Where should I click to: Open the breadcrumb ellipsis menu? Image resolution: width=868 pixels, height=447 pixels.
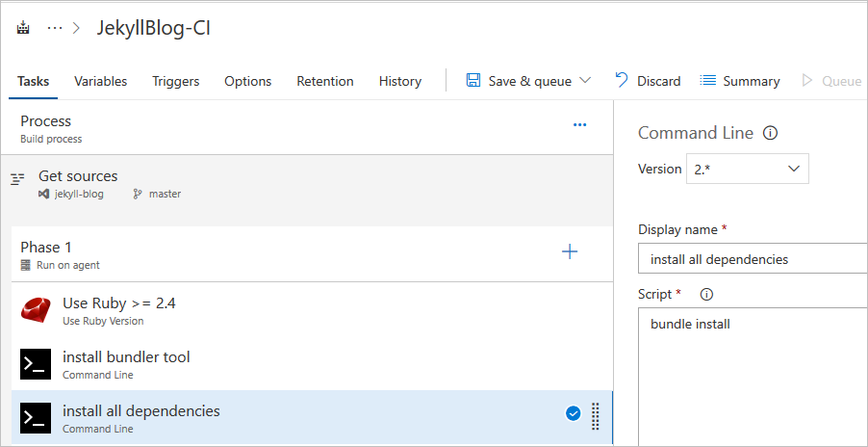coord(55,28)
